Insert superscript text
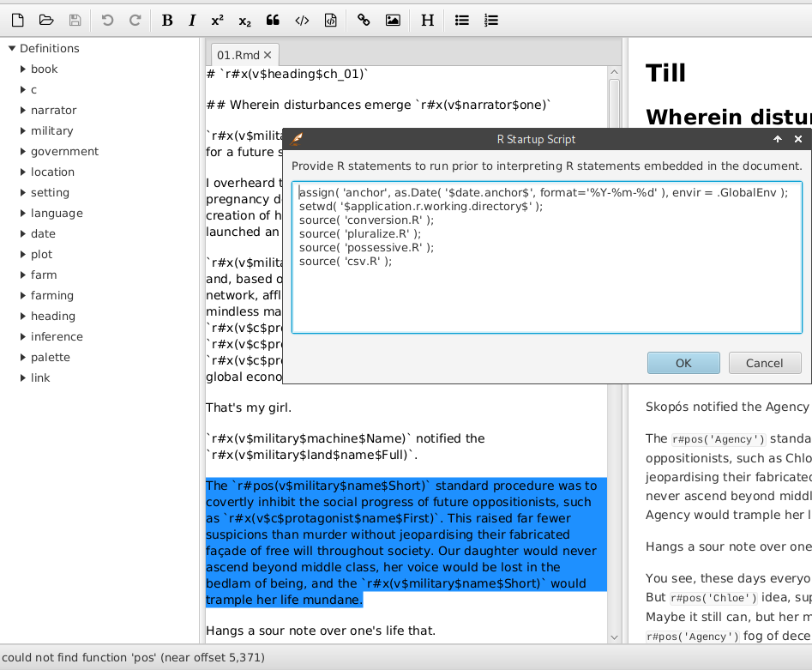Image resolution: width=812 pixels, height=670 pixels. click(217, 20)
